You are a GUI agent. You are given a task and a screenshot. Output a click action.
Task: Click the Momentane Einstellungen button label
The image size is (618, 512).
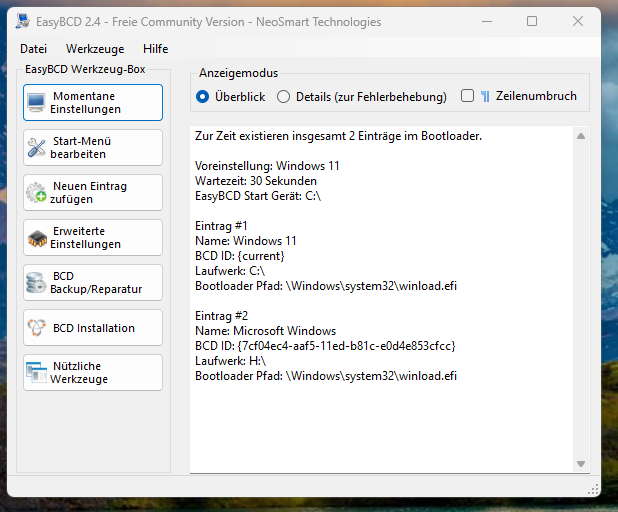click(x=85, y=102)
